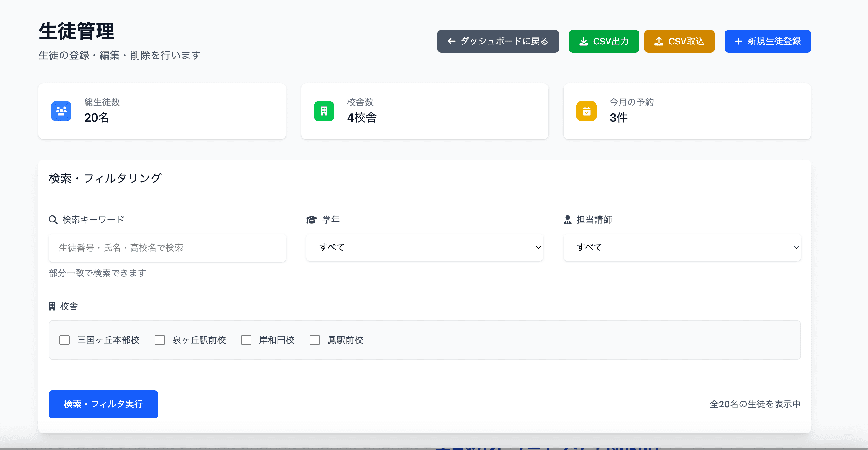Click the 鳳駅前校 label text
The height and width of the screenshot is (450, 868).
[345, 340]
